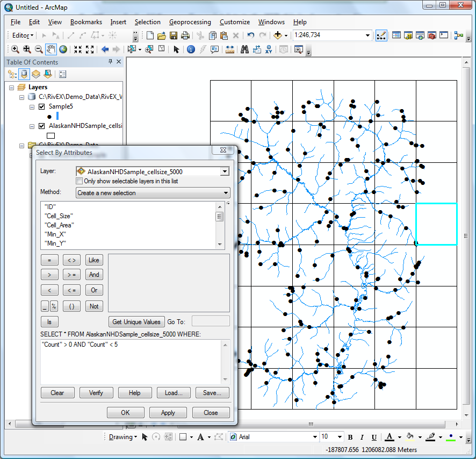The width and height of the screenshot is (476, 459).
Task: Open the Selection menu
Action: 148,22
